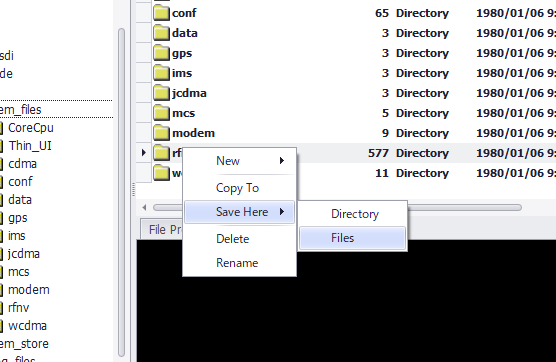This screenshot has width=556, height=362.
Task: Click the row header cell beside modem
Action: coord(144,133)
